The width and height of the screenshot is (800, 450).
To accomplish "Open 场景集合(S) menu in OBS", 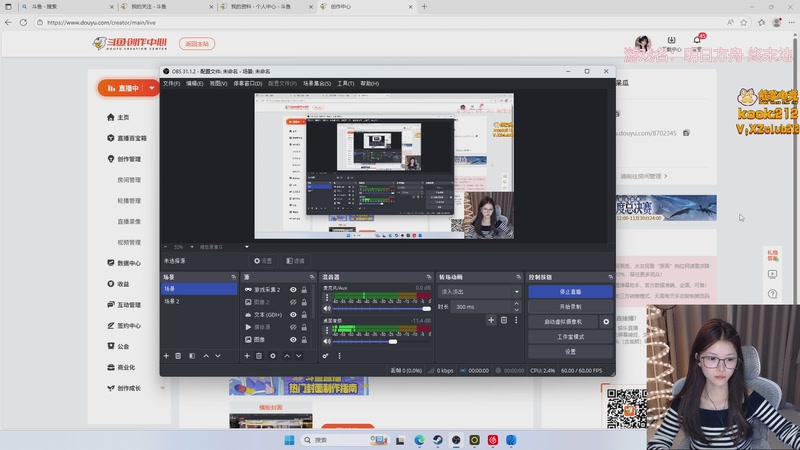I will pos(317,84).
